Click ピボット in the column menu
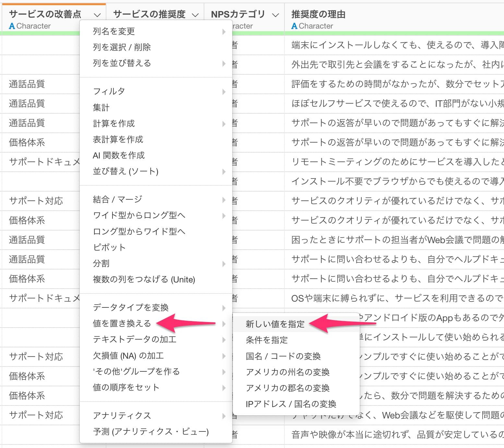Image resolution: width=504 pixels, height=448 pixels. click(109, 247)
